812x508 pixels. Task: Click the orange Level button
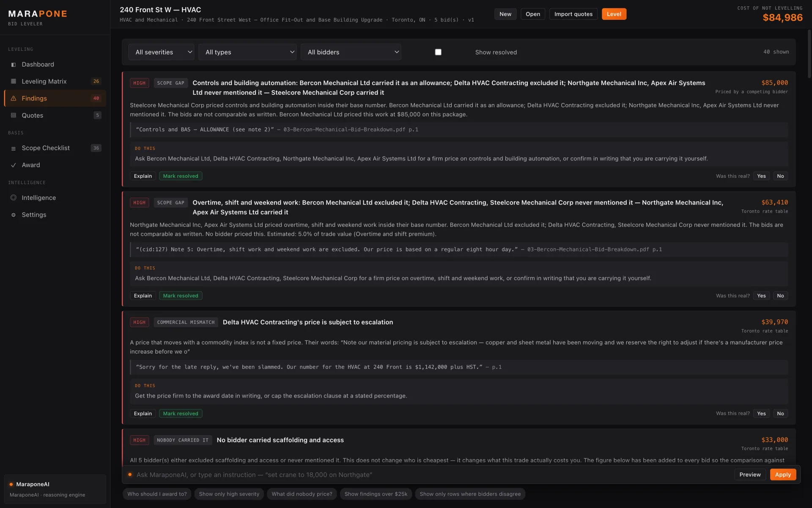click(614, 14)
